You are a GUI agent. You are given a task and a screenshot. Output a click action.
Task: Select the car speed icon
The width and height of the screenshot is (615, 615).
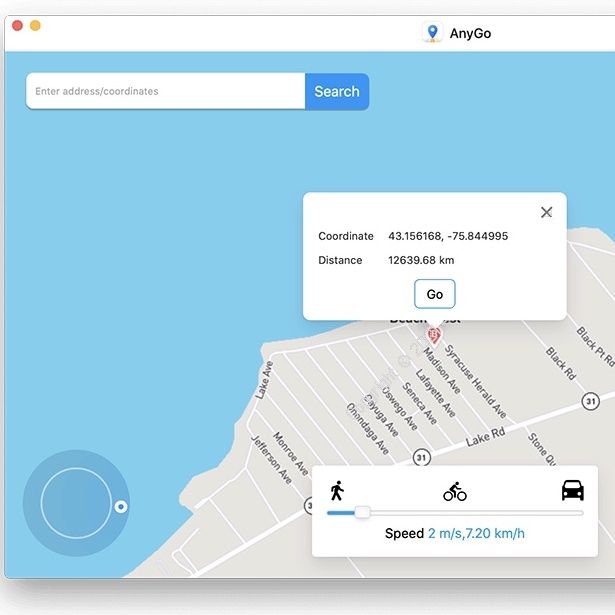[573, 490]
